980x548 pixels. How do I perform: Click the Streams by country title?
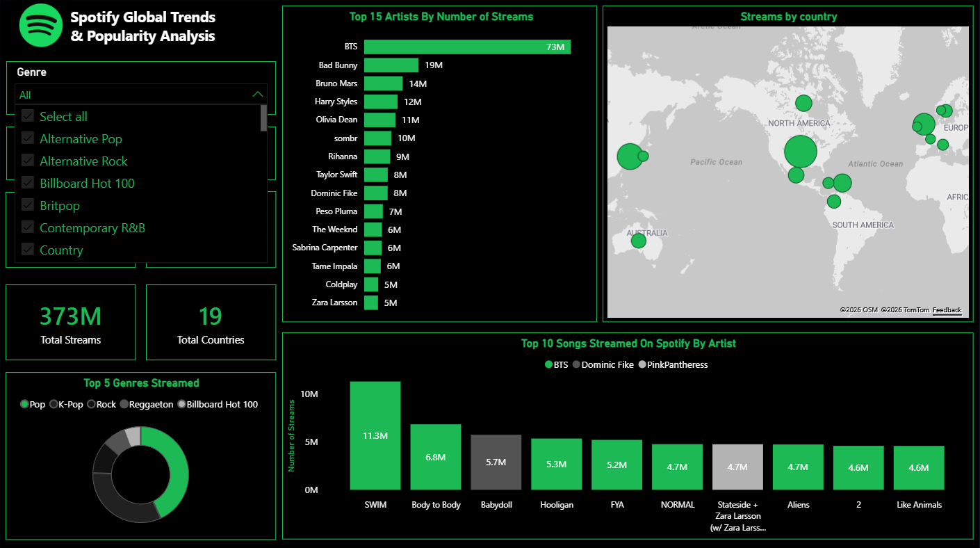[x=789, y=17]
